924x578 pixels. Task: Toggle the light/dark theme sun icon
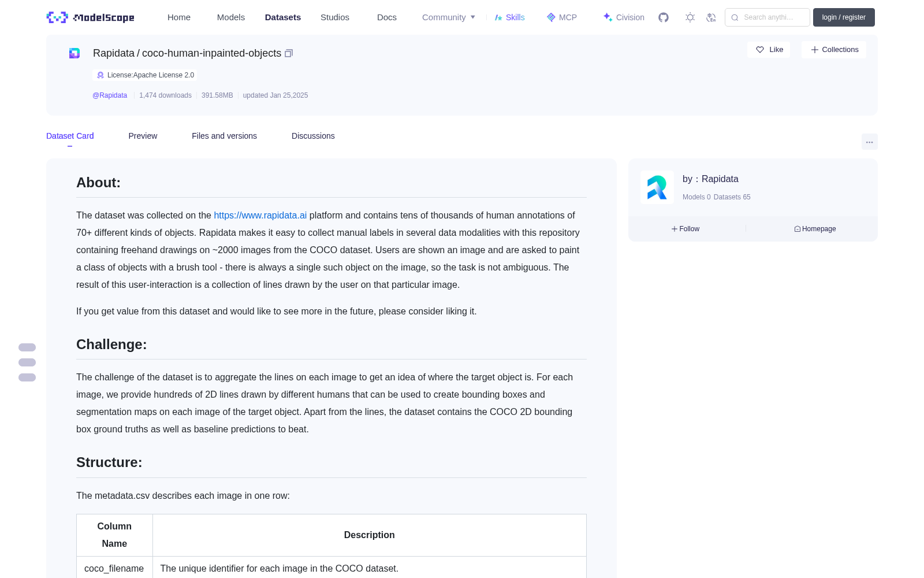click(690, 17)
